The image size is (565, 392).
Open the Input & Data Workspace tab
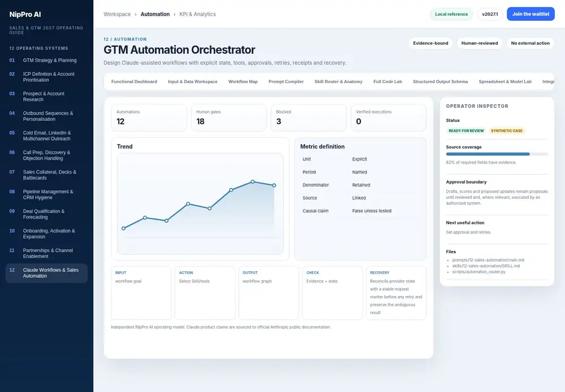tap(193, 81)
